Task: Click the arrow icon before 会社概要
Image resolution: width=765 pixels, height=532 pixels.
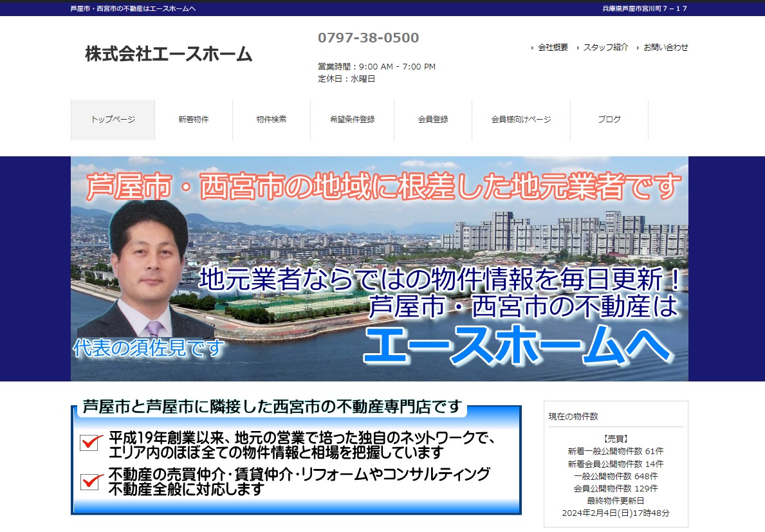Action: click(x=532, y=48)
